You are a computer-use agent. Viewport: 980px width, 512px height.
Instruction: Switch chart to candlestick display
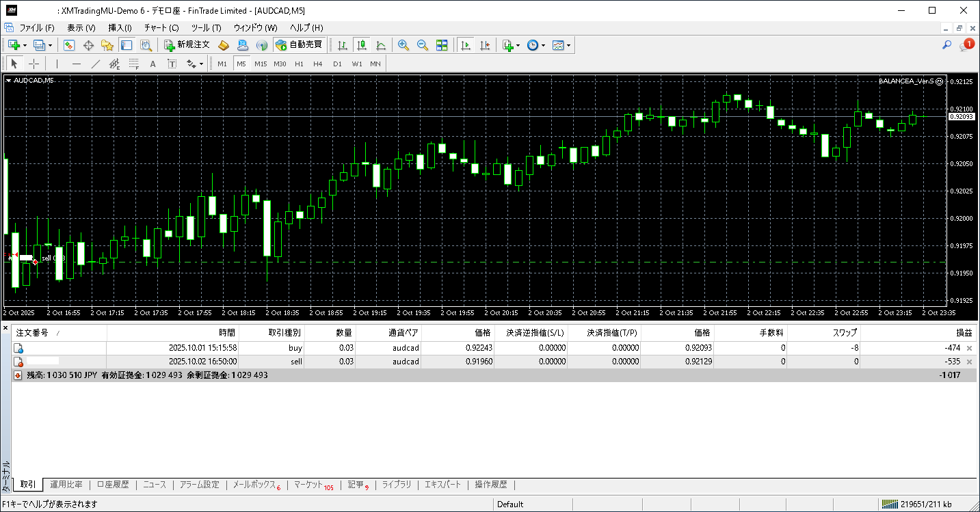point(362,45)
